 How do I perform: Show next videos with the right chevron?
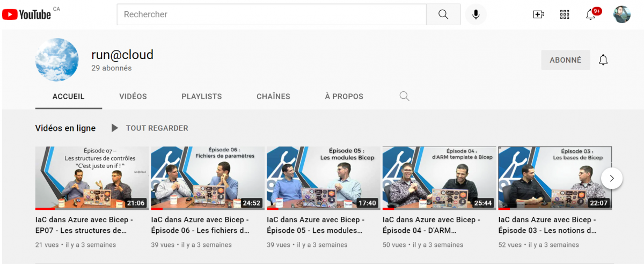pyautogui.click(x=612, y=178)
